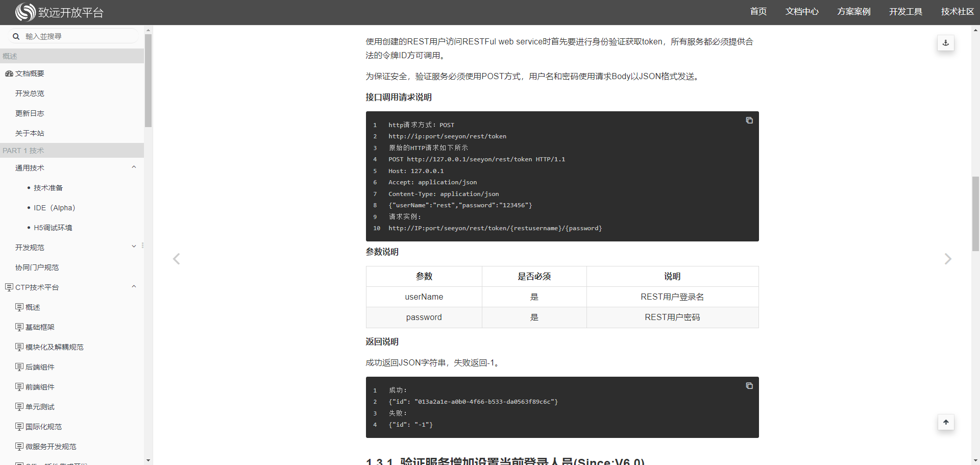This screenshot has width=980, height=465.
Task: Collapse the 通用技术 section
Action: (x=134, y=167)
